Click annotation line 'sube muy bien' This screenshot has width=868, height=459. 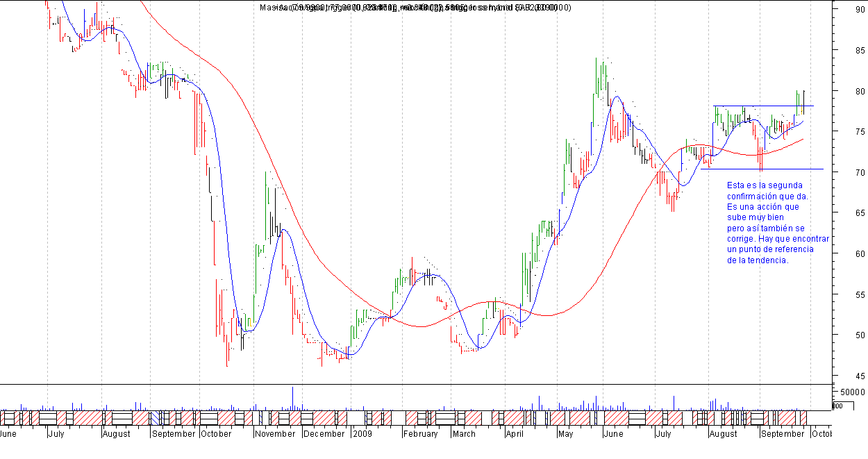[756, 217]
